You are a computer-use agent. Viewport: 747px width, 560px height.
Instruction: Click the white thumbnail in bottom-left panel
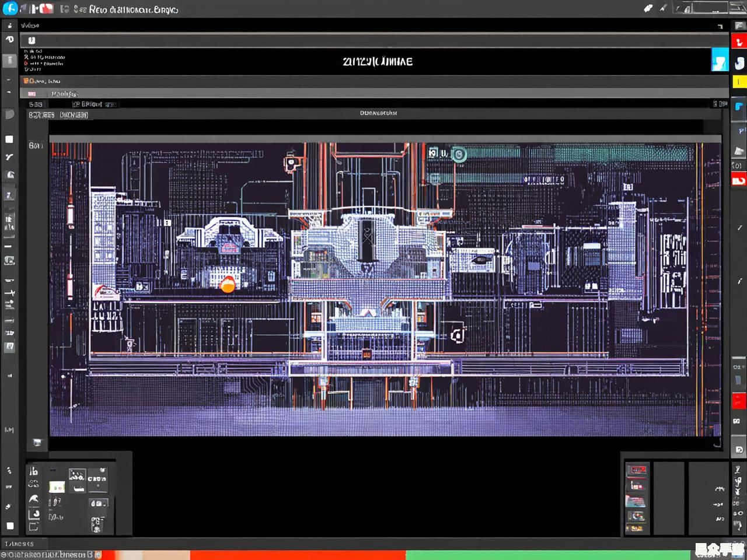57,486
